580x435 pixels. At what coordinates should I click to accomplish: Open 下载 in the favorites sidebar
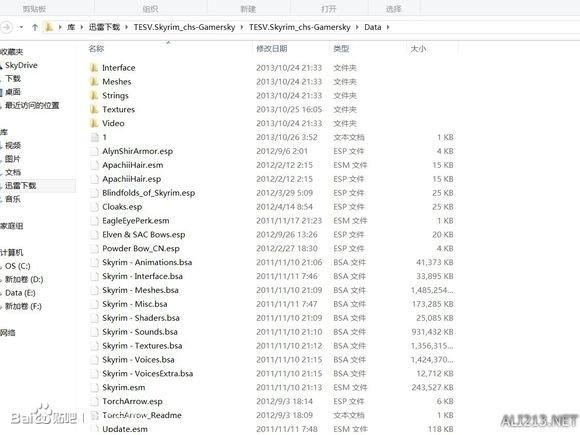pyautogui.click(x=13, y=78)
